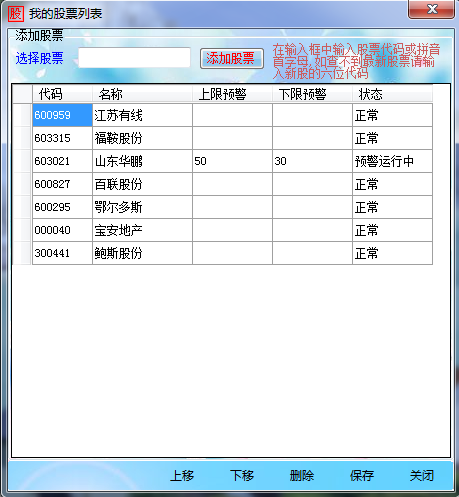Viewport: 459px width, 497px height.
Task: Click the 预警运行中 status cell
Action: click(x=392, y=161)
